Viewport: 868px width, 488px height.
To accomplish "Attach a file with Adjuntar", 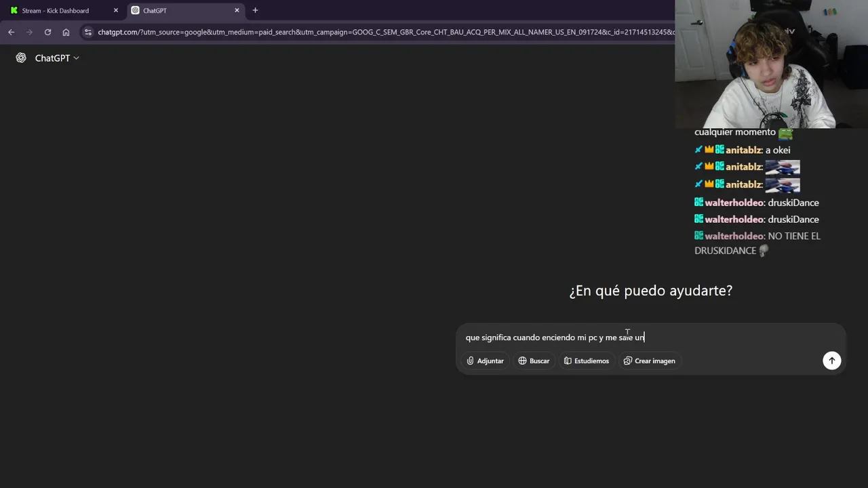I will coord(486,361).
